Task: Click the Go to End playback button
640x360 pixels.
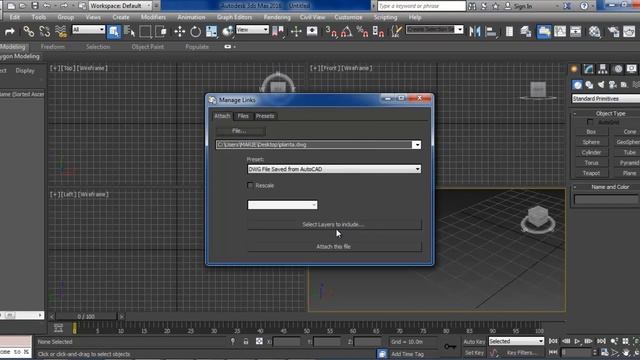Action: point(601,341)
